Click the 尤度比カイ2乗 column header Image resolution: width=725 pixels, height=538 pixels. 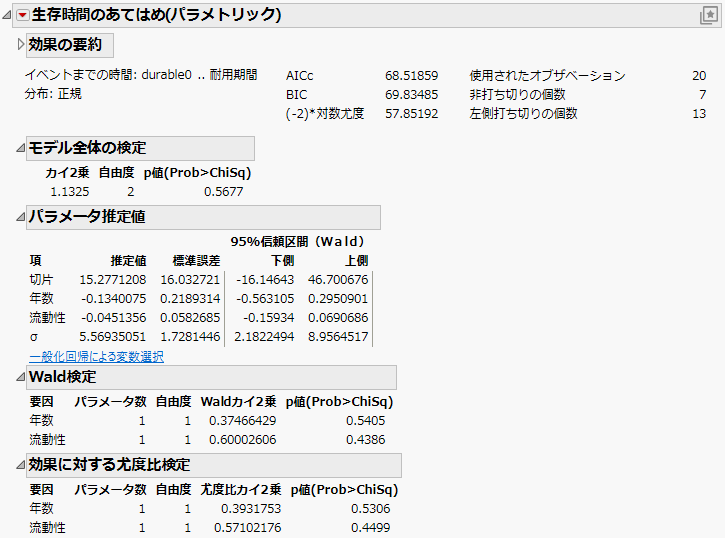coord(241,489)
